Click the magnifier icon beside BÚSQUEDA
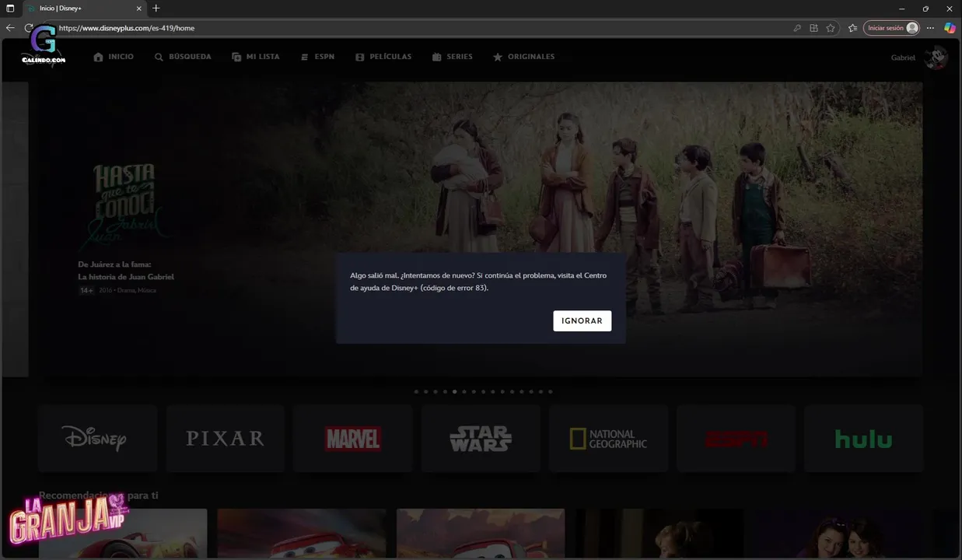 click(x=159, y=57)
